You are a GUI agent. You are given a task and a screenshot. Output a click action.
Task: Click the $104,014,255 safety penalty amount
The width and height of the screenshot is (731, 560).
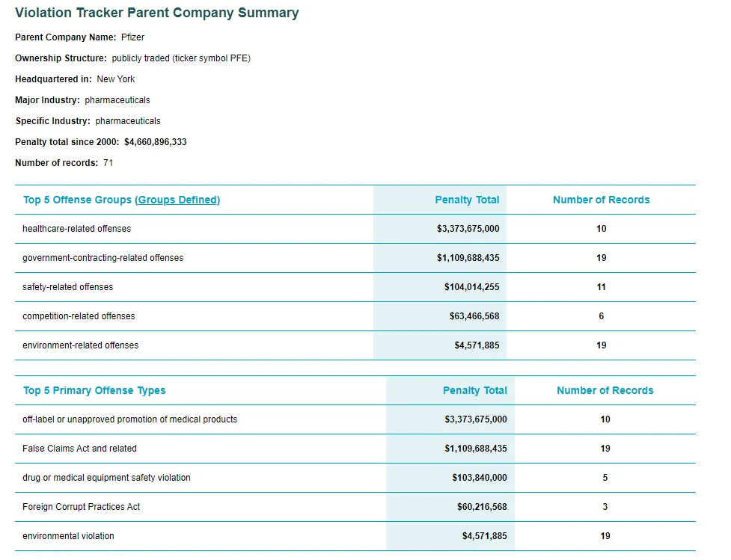coord(471,287)
